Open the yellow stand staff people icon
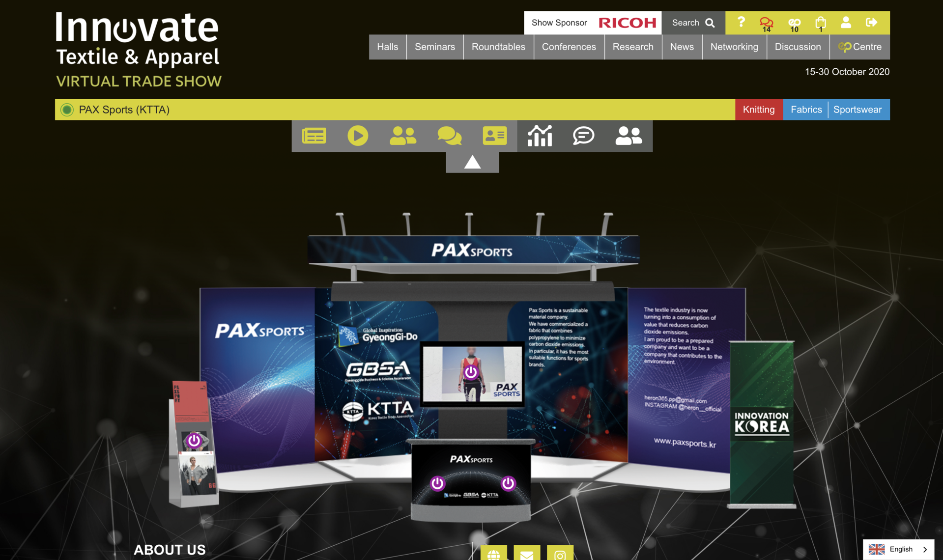Viewport: 943px width, 560px height. tap(403, 136)
